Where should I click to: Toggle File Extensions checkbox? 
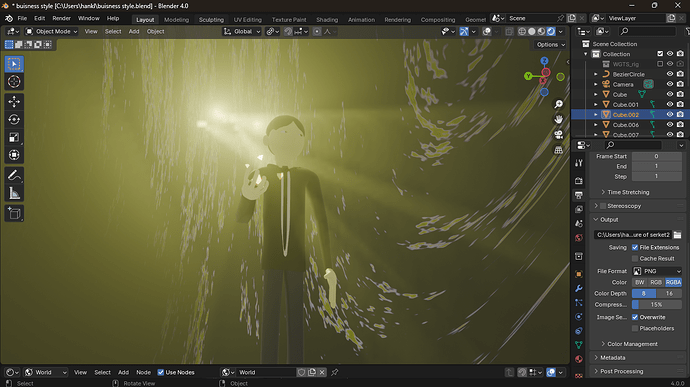pyautogui.click(x=635, y=247)
